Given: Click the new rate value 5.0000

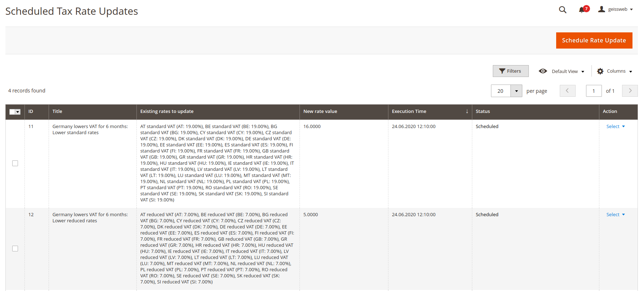Looking at the screenshot, I should (x=310, y=214).
